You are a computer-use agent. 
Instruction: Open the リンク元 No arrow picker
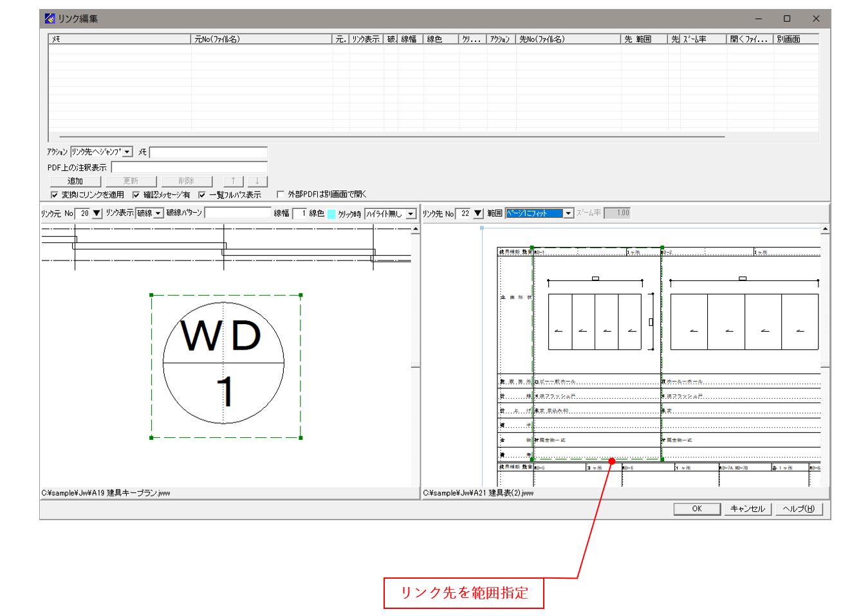pos(97,213)
